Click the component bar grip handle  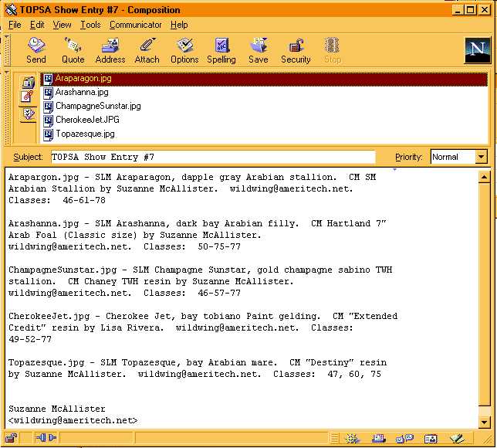tap(335, 439)
